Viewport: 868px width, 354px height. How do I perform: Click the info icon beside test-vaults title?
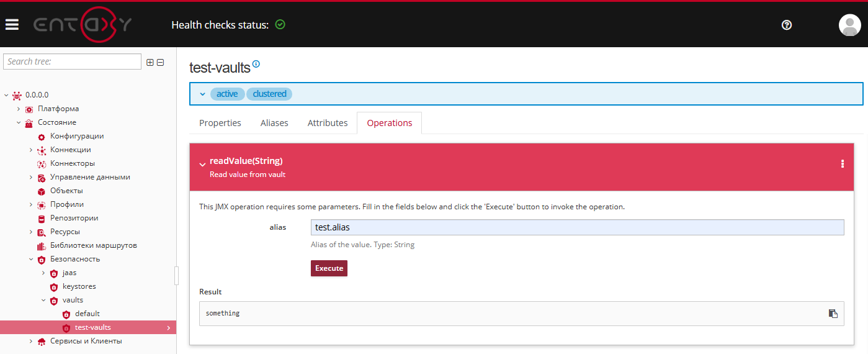(256, 64)
